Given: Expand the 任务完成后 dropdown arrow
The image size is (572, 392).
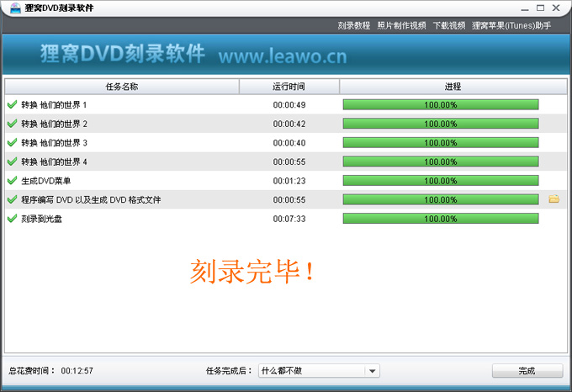Looking at the screenshot, I should [372, 371].
